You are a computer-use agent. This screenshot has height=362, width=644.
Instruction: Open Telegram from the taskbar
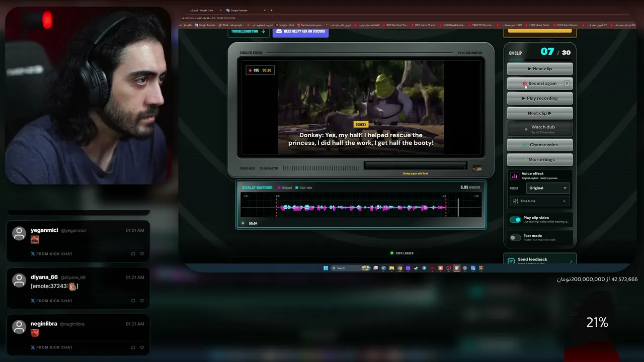pos(424,268)
